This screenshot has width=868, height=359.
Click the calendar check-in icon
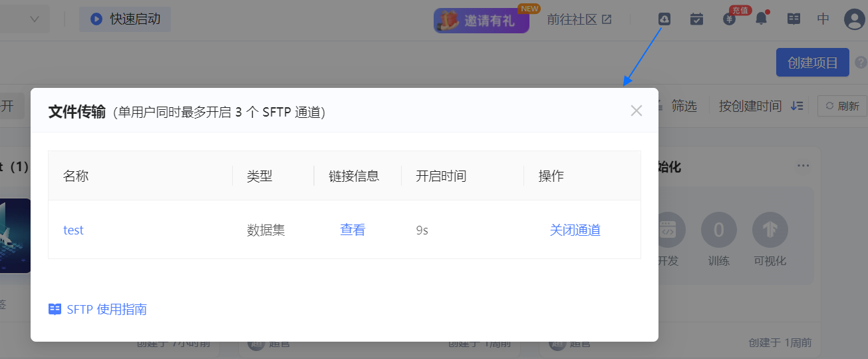point(696,19)
